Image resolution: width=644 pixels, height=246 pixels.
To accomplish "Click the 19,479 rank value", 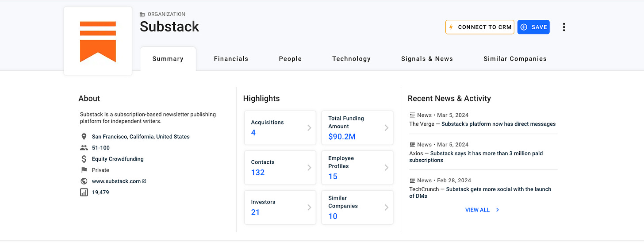I will point(100,192).
